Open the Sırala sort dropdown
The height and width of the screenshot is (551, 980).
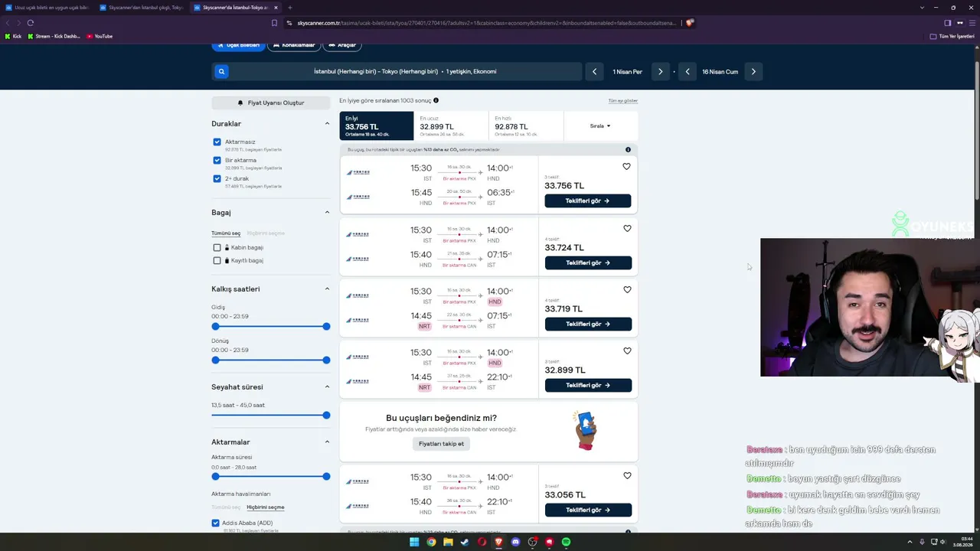(600, 126)
